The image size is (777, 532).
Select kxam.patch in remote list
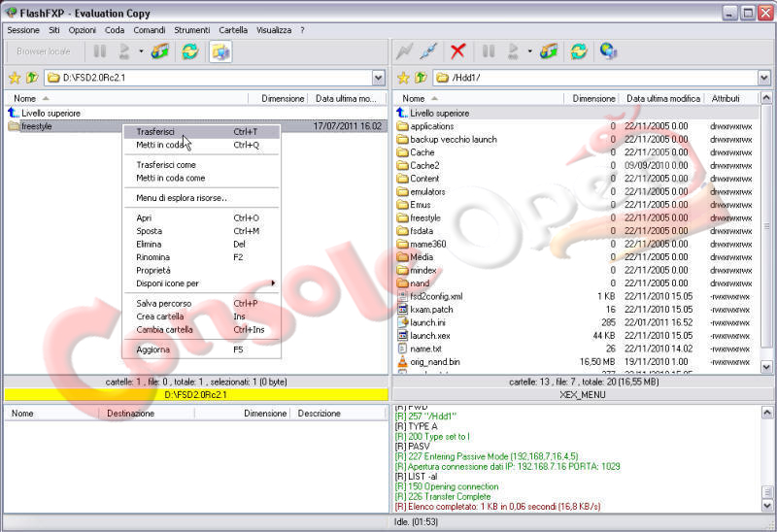[425, 309]
